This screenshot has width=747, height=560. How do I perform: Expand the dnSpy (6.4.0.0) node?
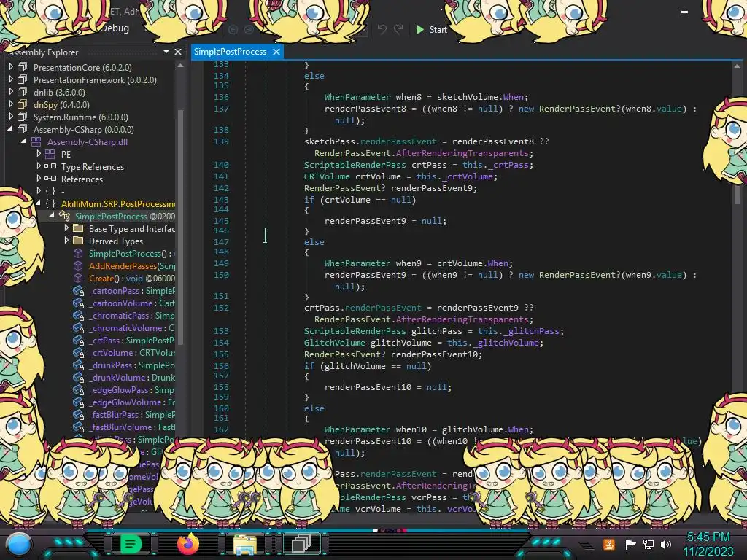tap(11, 104)
